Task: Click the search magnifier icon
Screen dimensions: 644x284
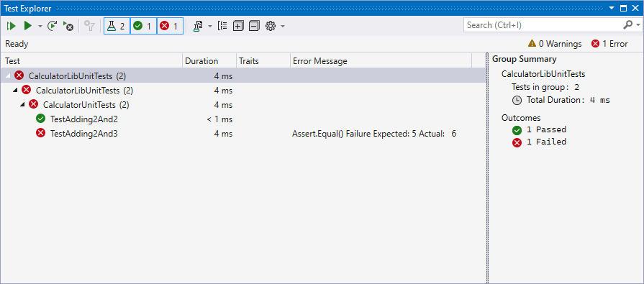Action: coord(627,25)
